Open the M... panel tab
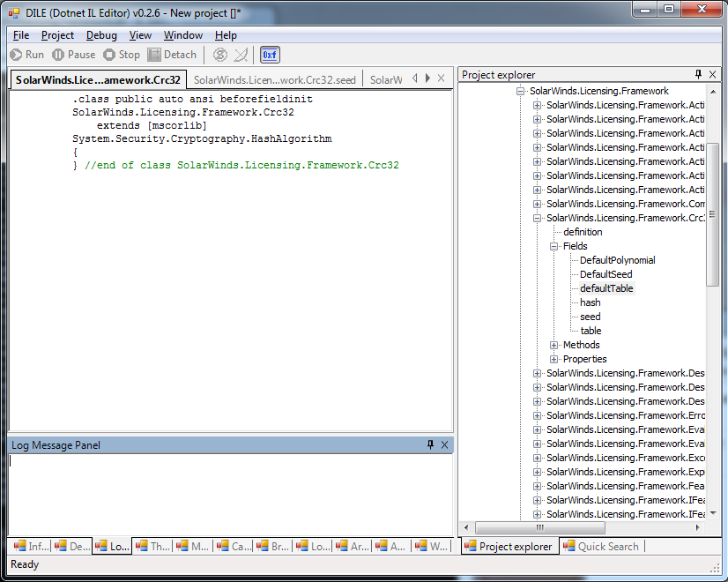Viewport: 728px width, 582px height. [x=193, y=546]
